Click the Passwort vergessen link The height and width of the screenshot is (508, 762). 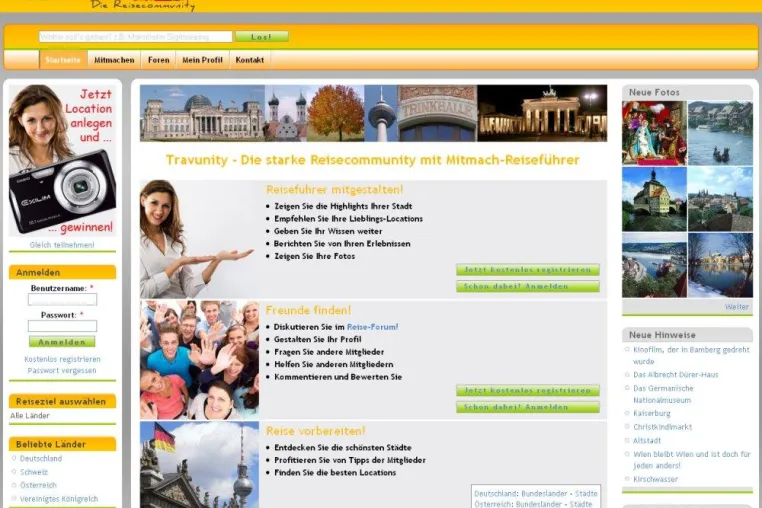(x=62, y=370)
